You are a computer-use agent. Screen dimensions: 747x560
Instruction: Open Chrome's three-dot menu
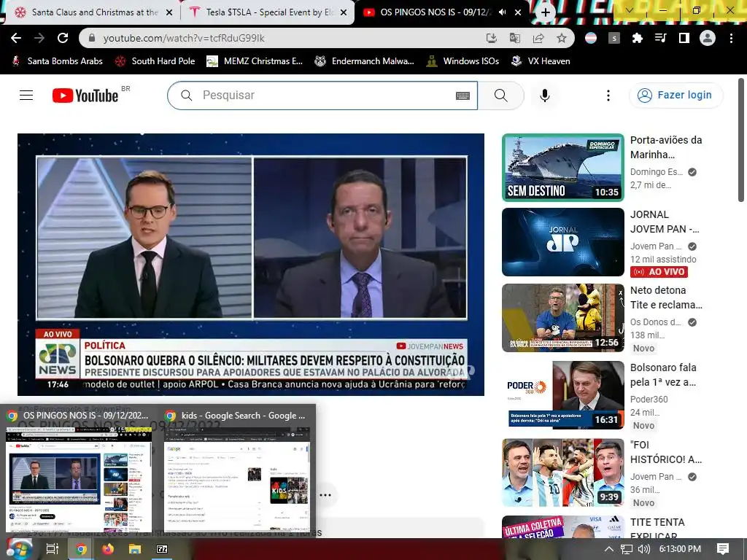[731, 38]
